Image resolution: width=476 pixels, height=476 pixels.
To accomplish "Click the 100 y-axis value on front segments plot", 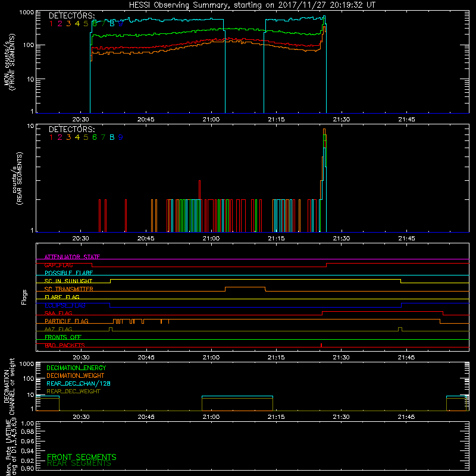I will pyautogui.click(x=29, y=45).
